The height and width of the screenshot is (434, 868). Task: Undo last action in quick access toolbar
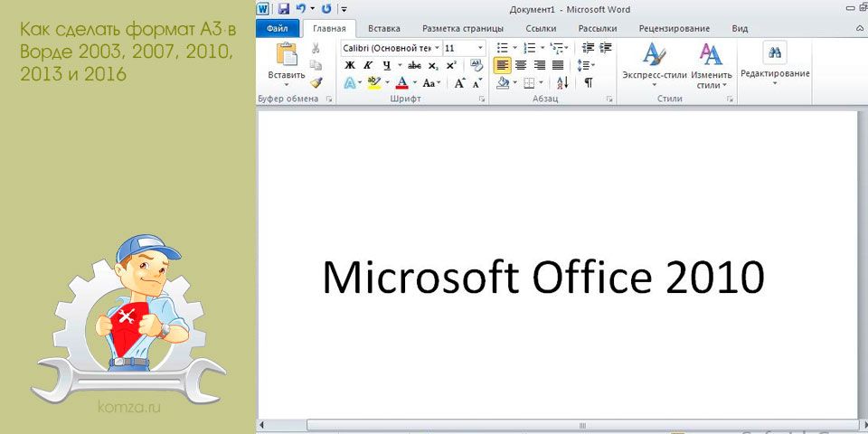pyautogui.click(x=300, y=9)
